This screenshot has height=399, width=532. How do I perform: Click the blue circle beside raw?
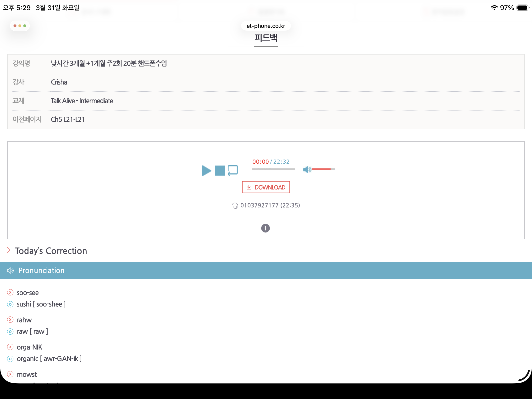pos(10,331)
